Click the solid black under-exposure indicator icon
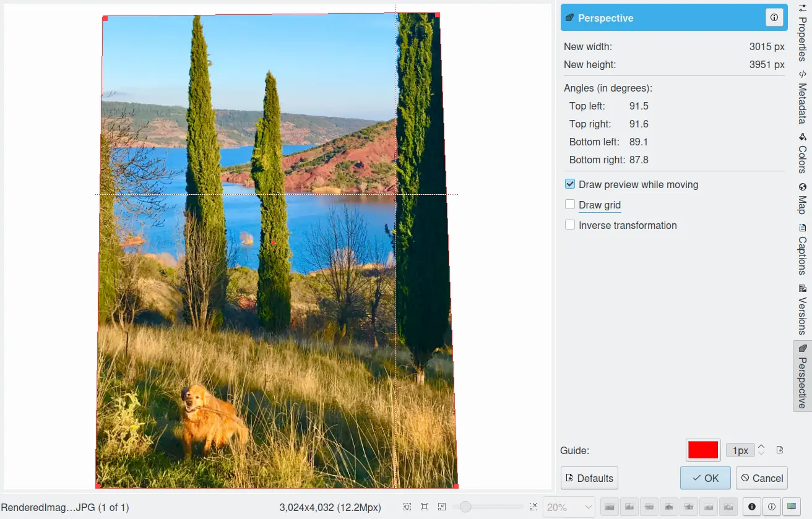 pos(752,507)
